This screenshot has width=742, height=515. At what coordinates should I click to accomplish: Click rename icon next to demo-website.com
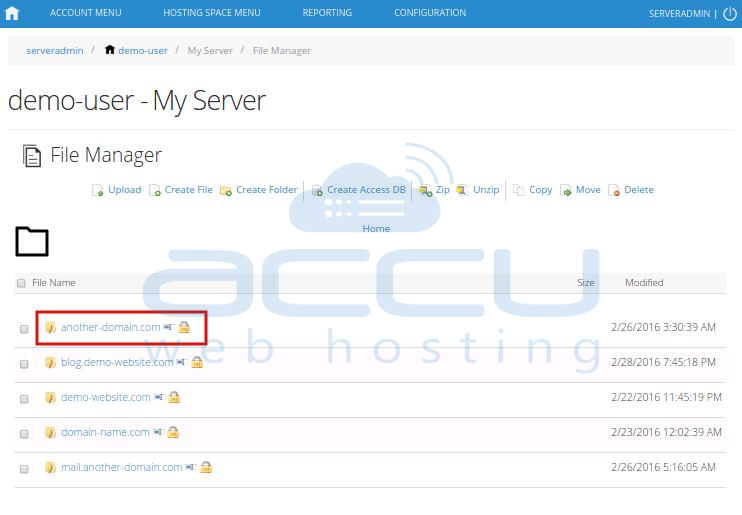[159, 397]
